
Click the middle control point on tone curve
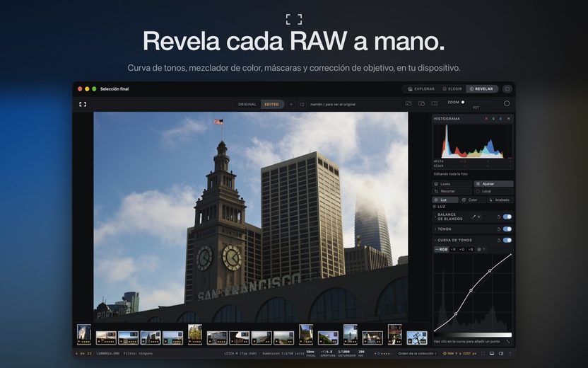471,290
